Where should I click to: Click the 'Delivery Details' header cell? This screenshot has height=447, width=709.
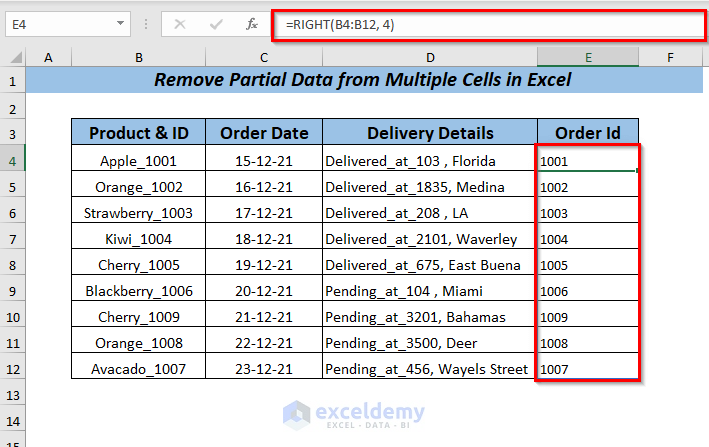point(430,132)
